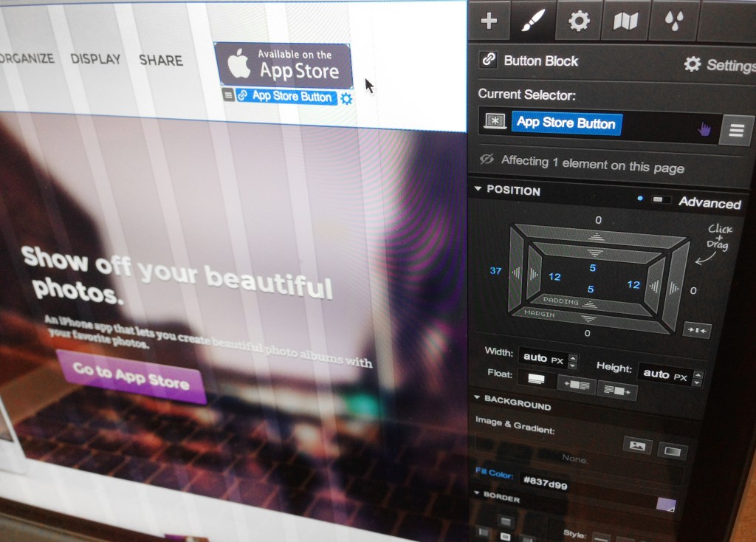The image size is (756, 542).
Task: Click the left padding value 12
Action: click(x=554, y=277)
